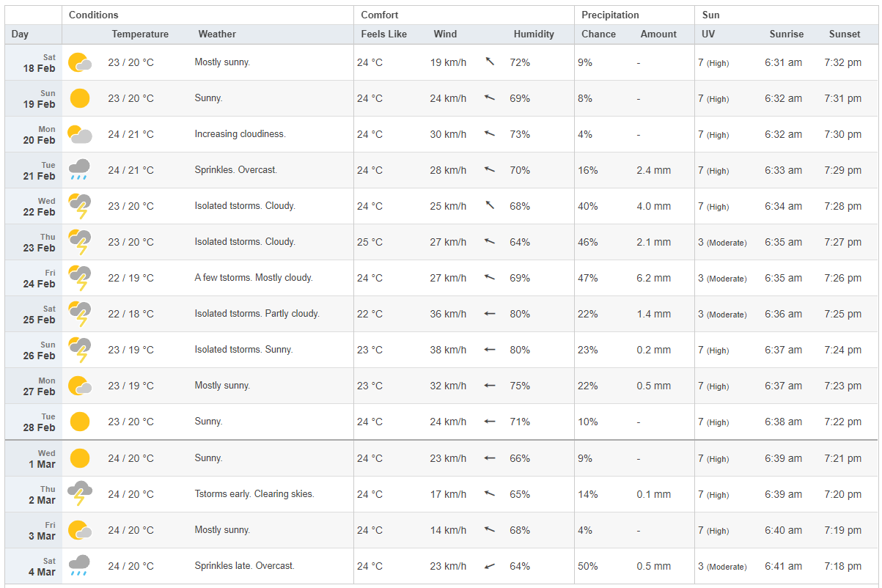Viewport: 882px width, 588px height.
Task: Click the 3 (Moderate) UV for 23 Feb
Action: tap(722, 242)
